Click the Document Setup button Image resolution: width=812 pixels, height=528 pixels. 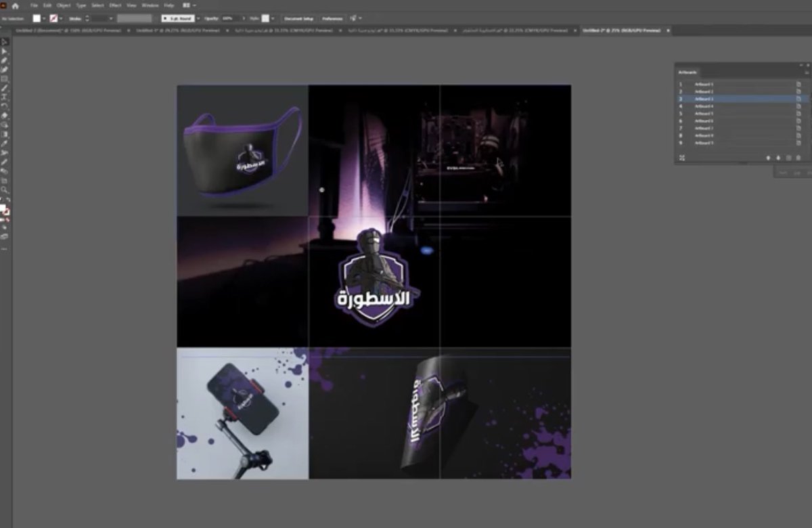click(x=298, y=18)
